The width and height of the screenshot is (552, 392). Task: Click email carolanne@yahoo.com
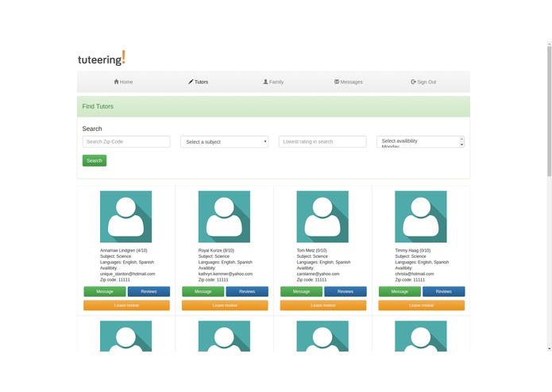click(x=318, y=274)
